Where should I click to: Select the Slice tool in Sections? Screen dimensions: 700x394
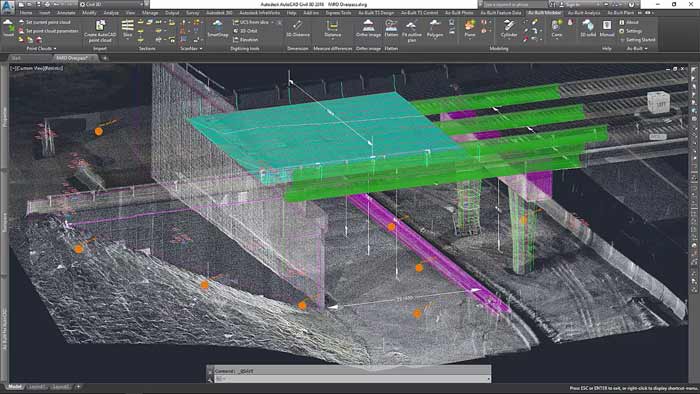click(x=128, y=28)
